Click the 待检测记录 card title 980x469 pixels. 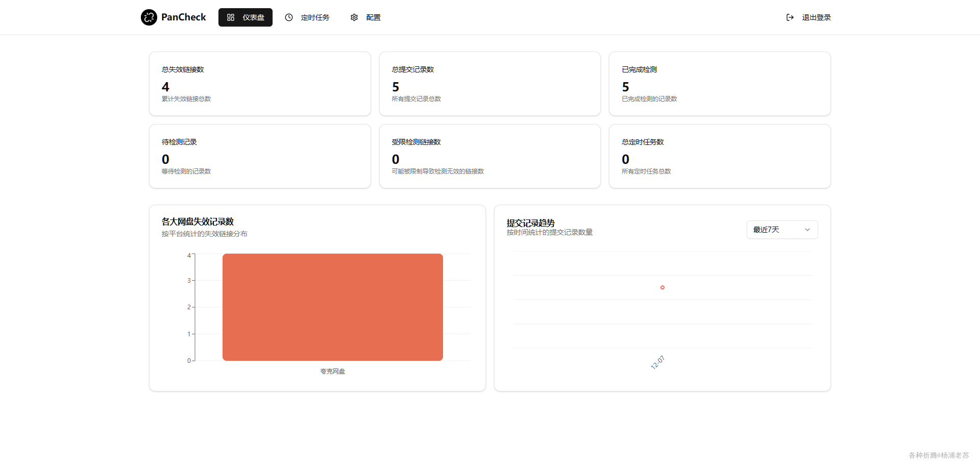click(179, 142)
